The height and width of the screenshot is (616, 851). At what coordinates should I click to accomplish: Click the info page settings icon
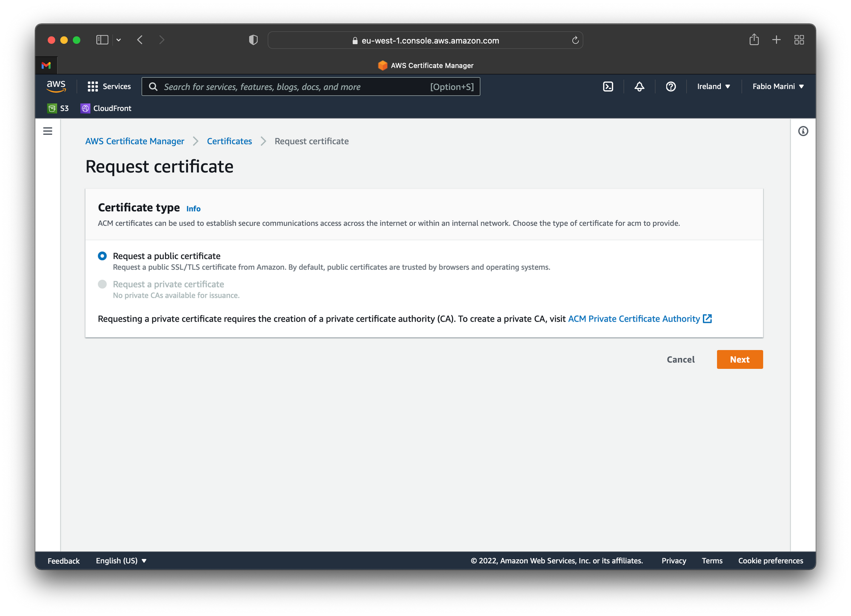803,131
